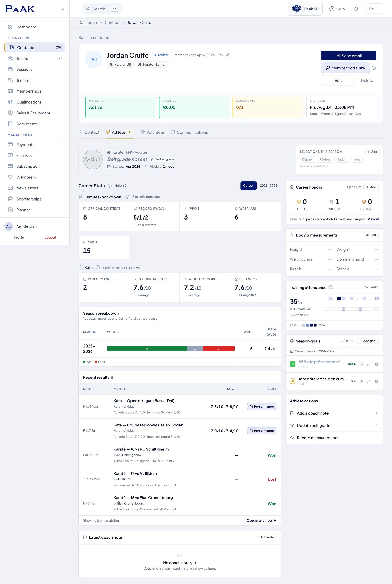Collapse the sidebar with the double-chevron icon
The width and height of the screenshot is (392, 584).
(63, 9)
